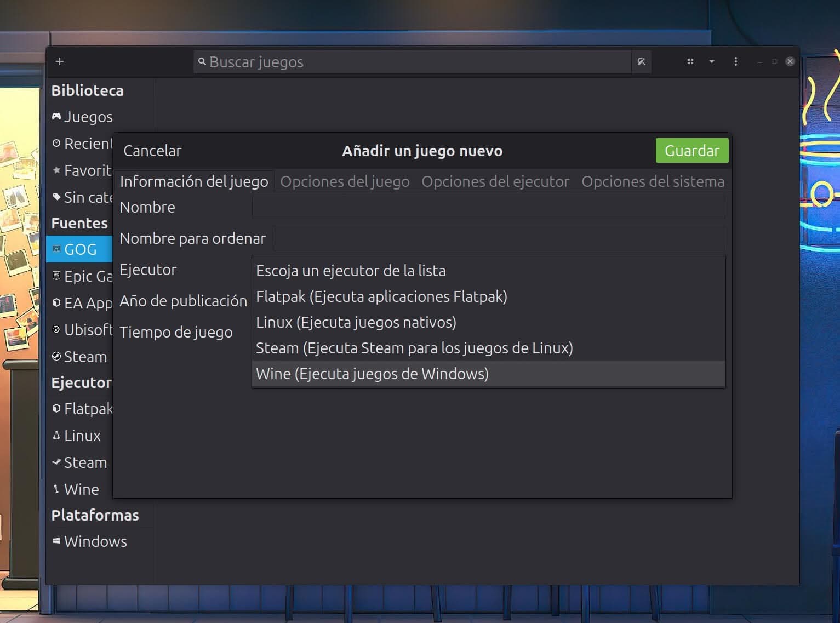Open the Ubisoft source in Fuentes

click(88, 329)
